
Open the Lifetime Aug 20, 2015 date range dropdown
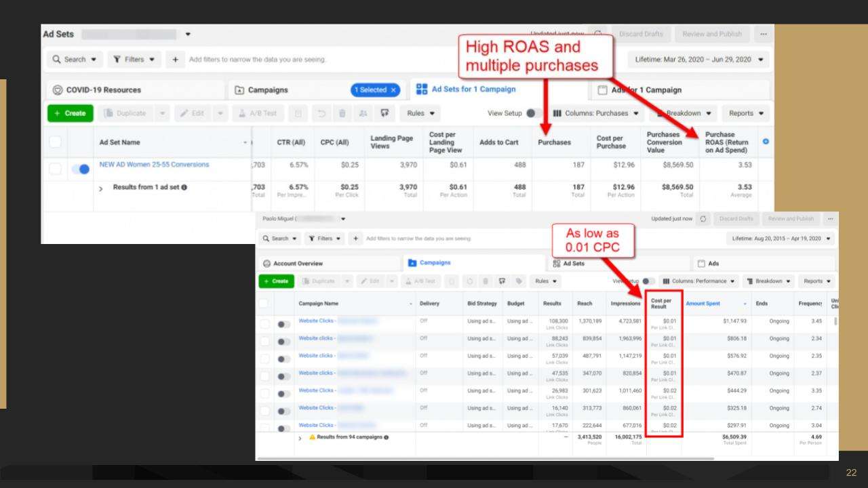[781, 239]
